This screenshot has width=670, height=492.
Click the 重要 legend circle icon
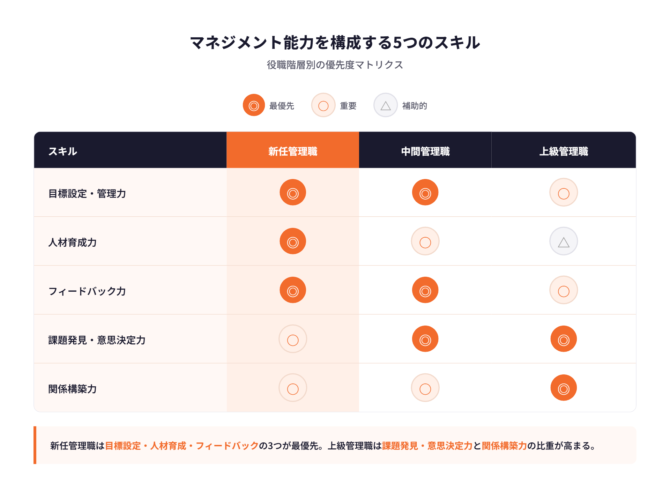[x=323, y=105]
